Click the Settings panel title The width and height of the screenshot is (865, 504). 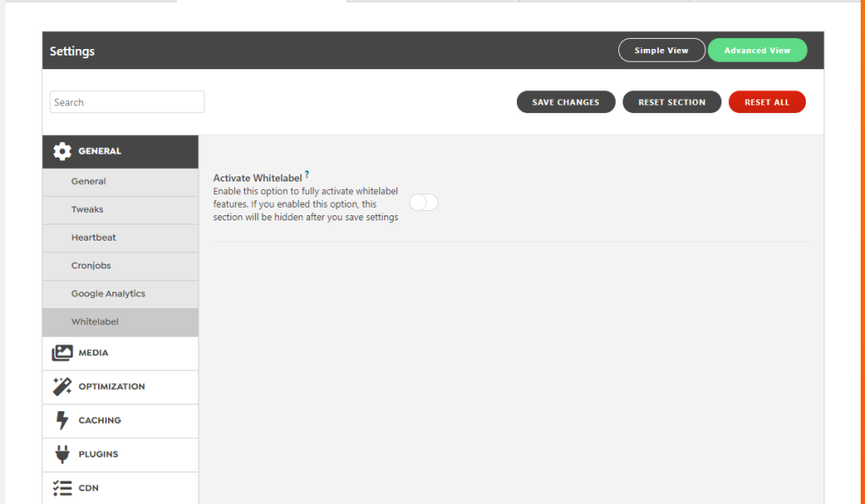73,51
